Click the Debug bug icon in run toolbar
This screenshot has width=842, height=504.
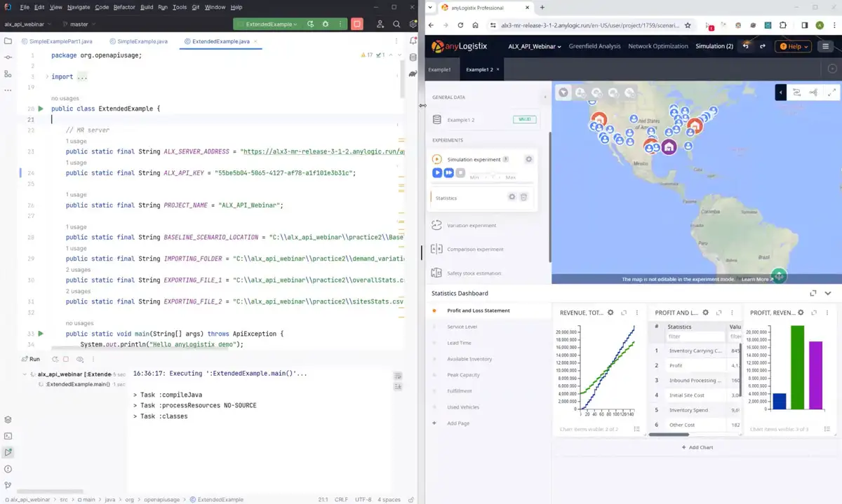[325, 24]
